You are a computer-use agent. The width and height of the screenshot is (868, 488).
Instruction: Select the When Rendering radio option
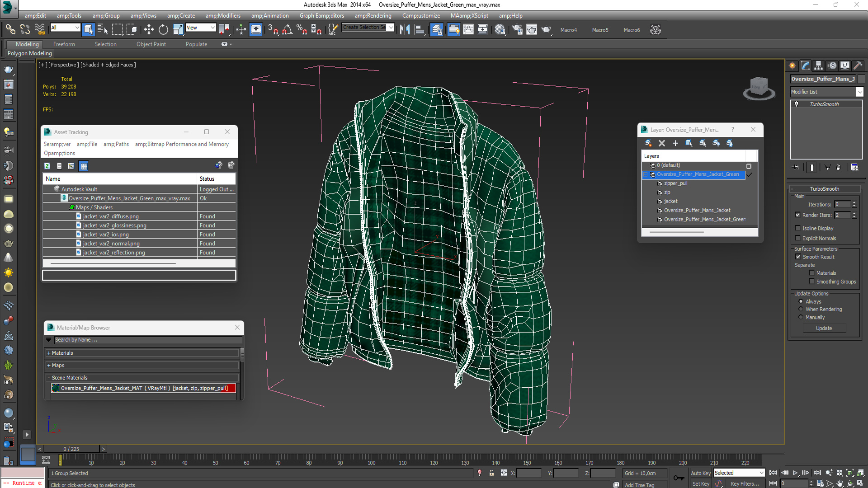801,309
